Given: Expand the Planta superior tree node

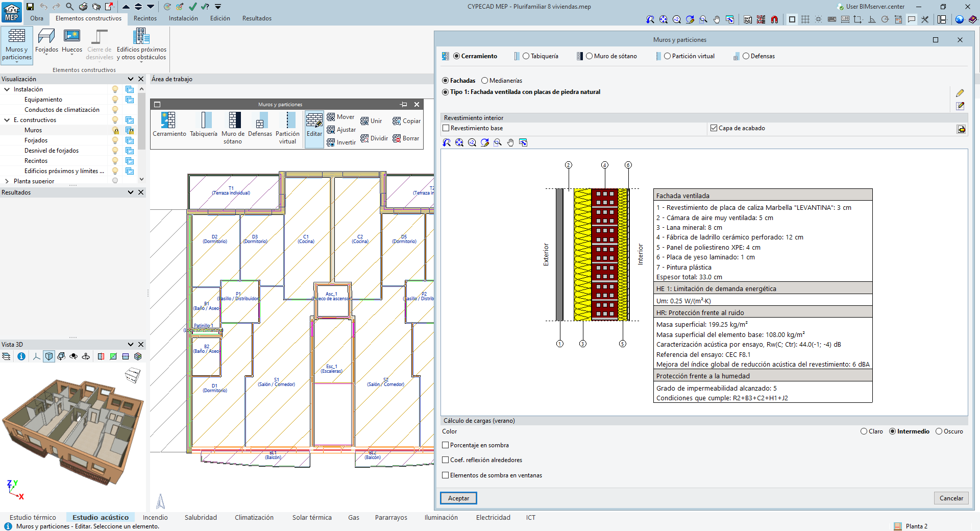Looking at the screenshot, I should point(7,181).
